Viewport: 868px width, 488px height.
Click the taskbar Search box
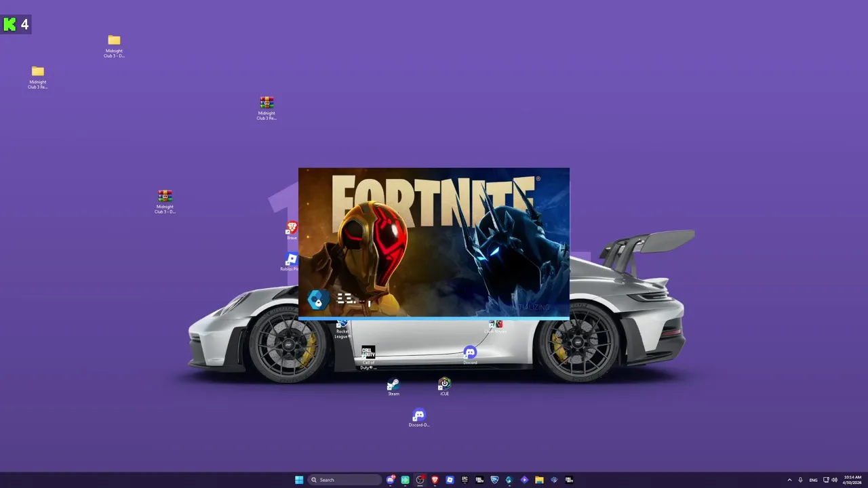coord(344,480)
